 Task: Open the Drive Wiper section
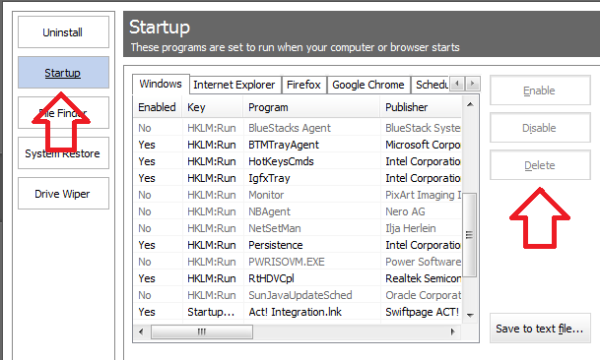pos(63,194)
